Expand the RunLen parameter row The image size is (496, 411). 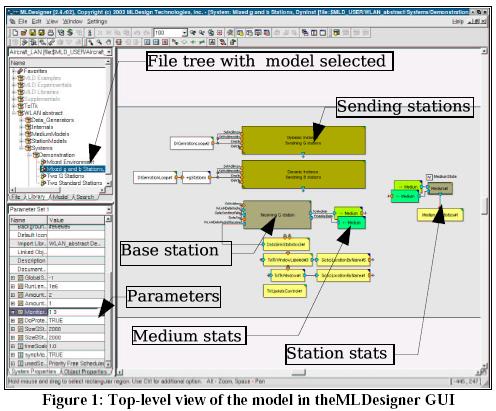point(13,286)
